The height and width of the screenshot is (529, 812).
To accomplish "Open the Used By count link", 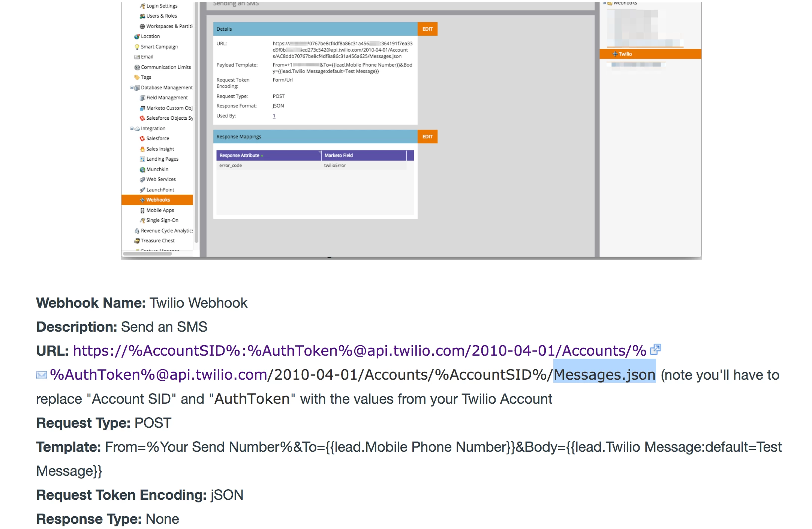I will tap(274, 116).
